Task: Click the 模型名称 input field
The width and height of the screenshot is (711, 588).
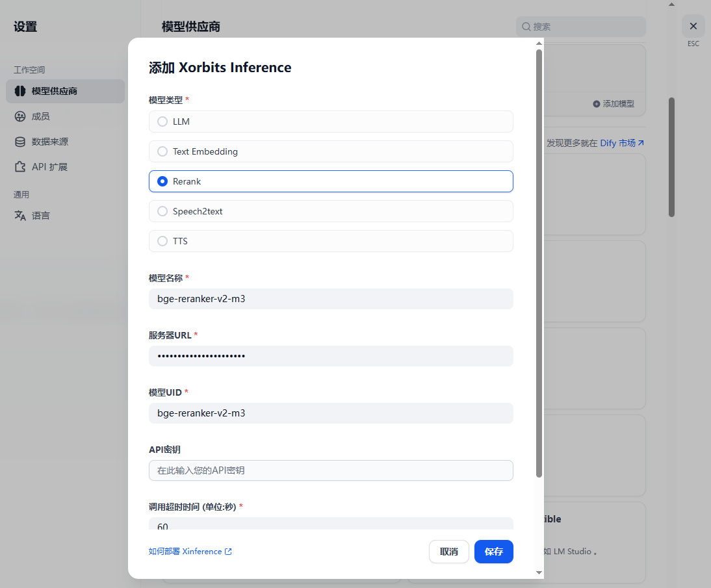Action: point(331,299)
